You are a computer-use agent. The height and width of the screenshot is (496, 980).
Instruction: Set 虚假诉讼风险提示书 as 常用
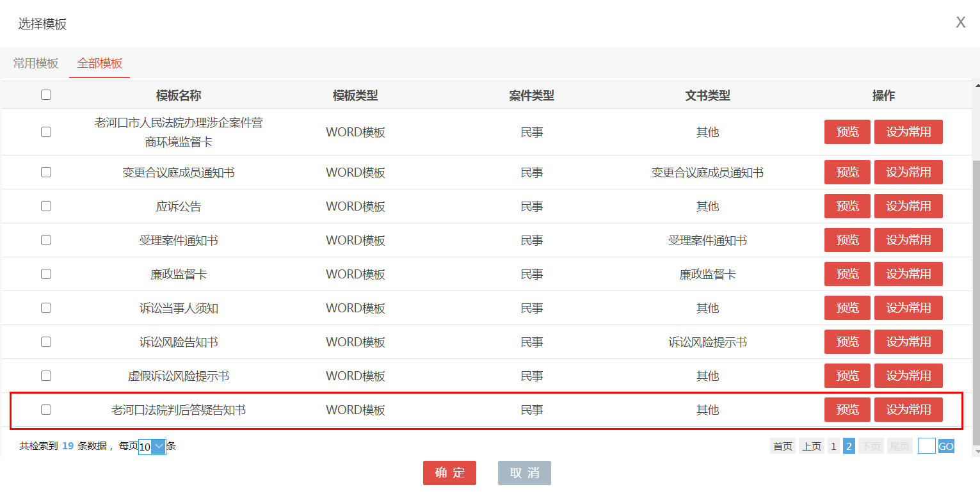908,376
